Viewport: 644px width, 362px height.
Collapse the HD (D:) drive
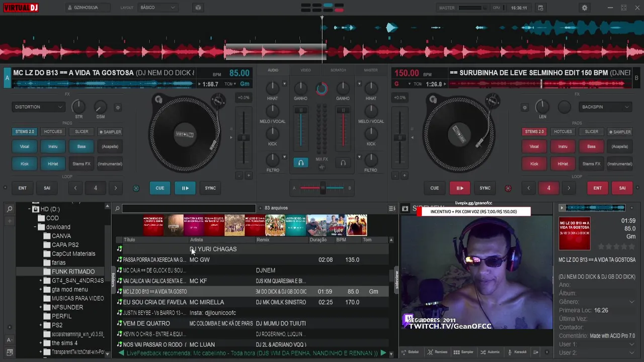coord(29,209)
